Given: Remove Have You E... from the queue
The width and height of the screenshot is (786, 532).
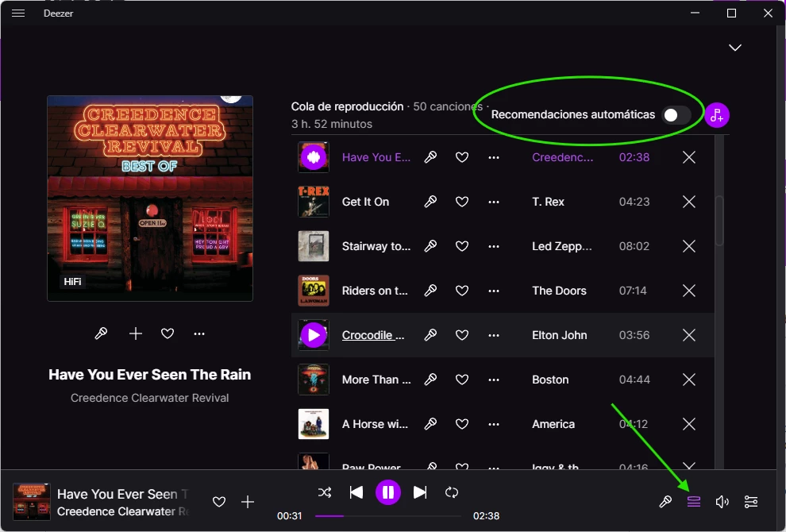Looking at the screenshot, I should point(689,157).
